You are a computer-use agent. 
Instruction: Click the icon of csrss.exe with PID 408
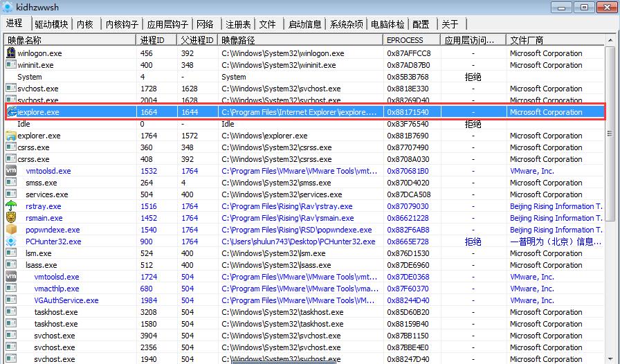11,159
